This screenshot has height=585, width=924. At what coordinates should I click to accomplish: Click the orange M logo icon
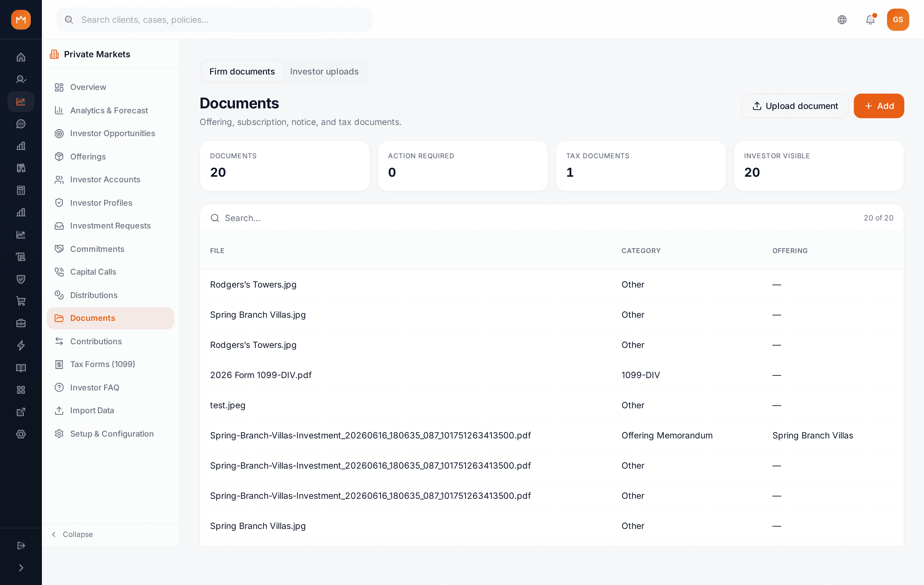tap(21, 20)
